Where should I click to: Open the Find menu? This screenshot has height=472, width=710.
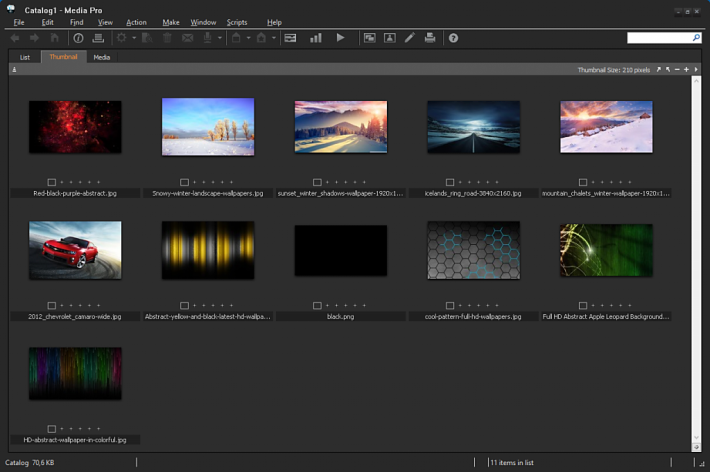tap(77, 22)
